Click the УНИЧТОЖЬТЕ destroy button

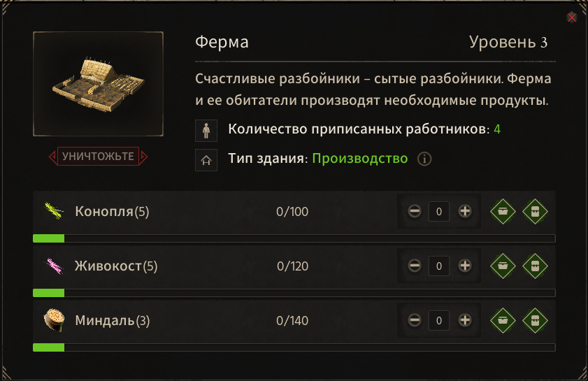pos(99,156)
